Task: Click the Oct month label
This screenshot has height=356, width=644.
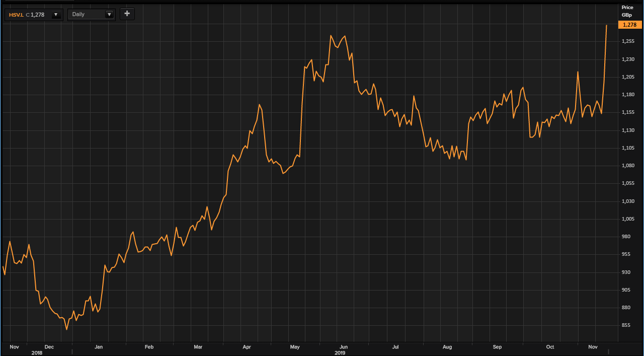Action: click(x=550, y=347)
